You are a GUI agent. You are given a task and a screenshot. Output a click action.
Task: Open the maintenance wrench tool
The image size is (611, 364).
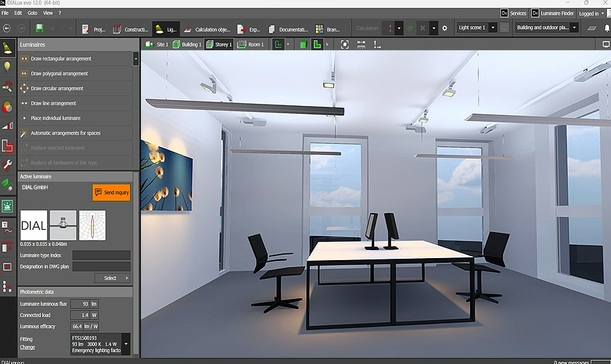[7, 165]
